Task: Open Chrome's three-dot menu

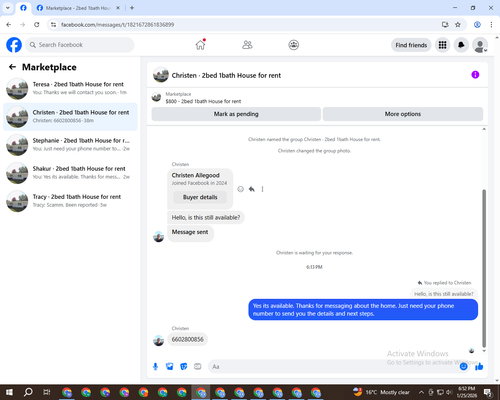Action: click(491, 25)
